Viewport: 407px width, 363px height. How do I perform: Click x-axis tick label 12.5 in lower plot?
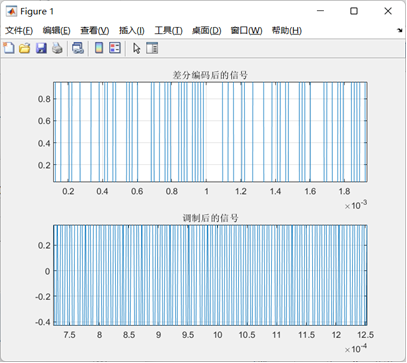(365, 335)
